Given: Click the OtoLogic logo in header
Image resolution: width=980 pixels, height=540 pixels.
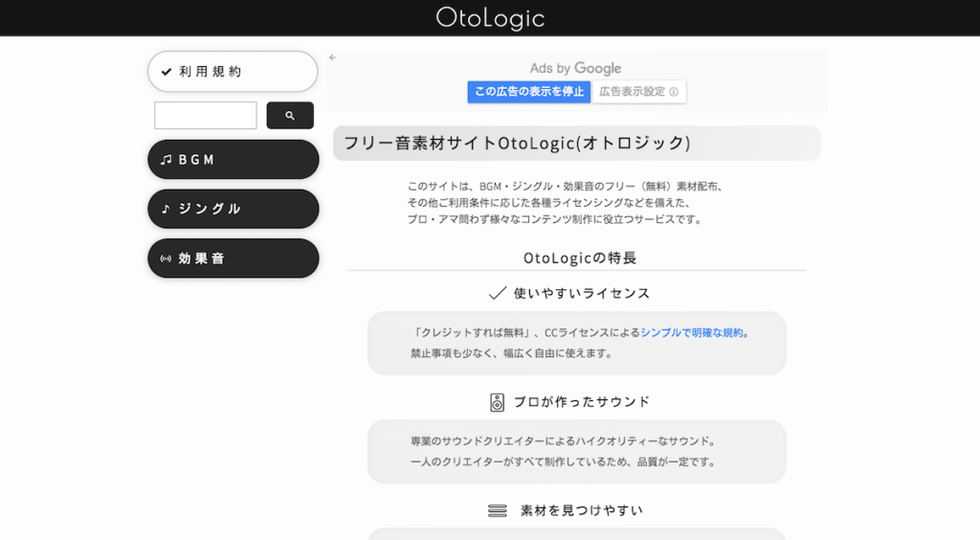Looking at the screenshot, I should pos(490,17).
